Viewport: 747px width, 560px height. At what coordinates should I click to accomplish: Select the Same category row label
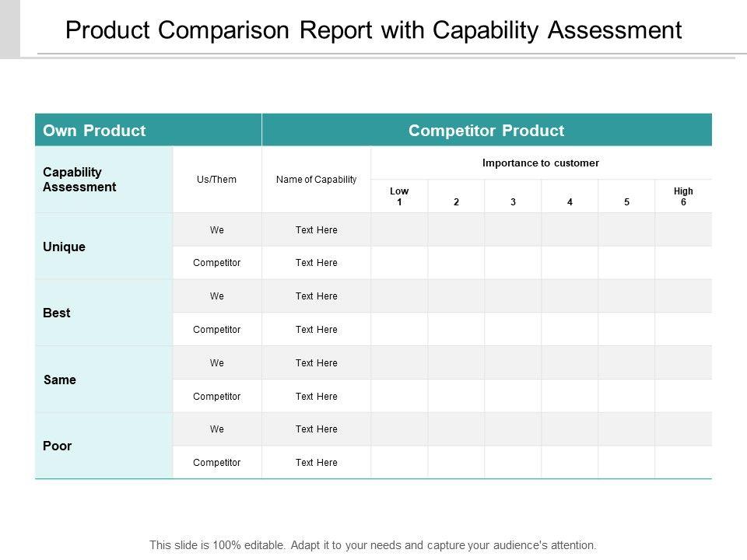(60, 380)
